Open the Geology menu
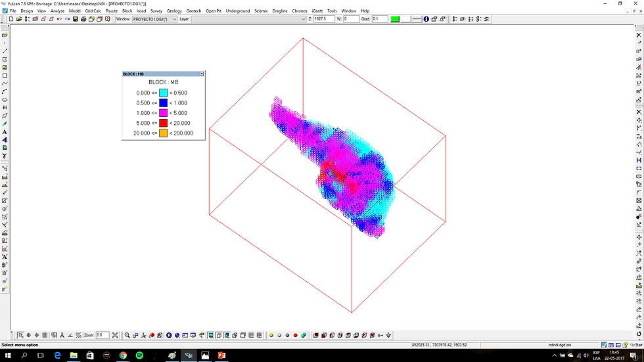This screenshot has height=362, width=644. [174, 11]
